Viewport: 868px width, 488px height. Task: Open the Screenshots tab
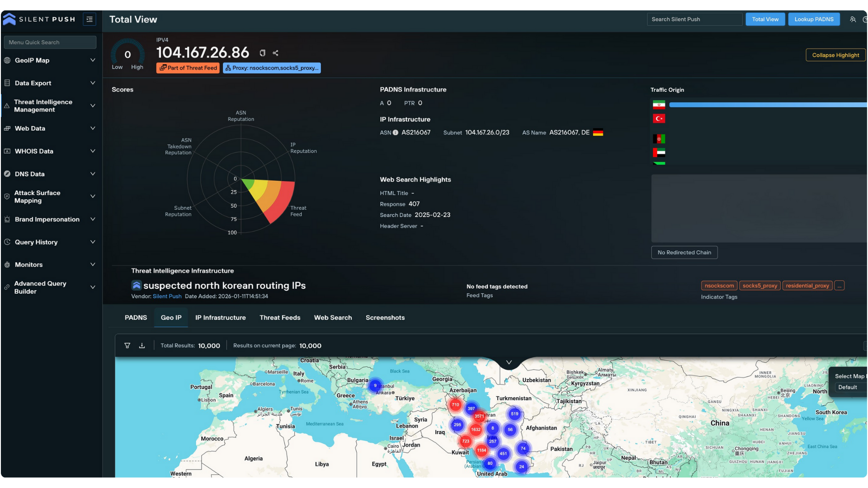[x=385, y=318]
